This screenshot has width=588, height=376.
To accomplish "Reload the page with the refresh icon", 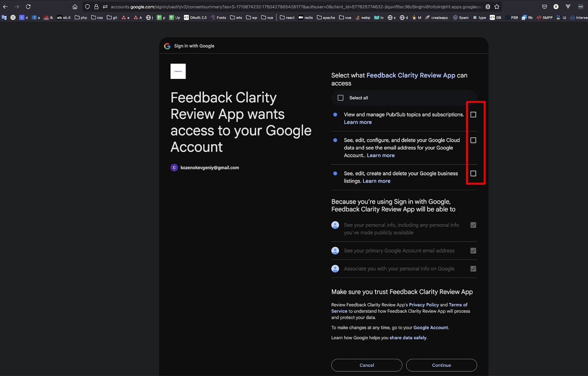I will tap(28, 7).
